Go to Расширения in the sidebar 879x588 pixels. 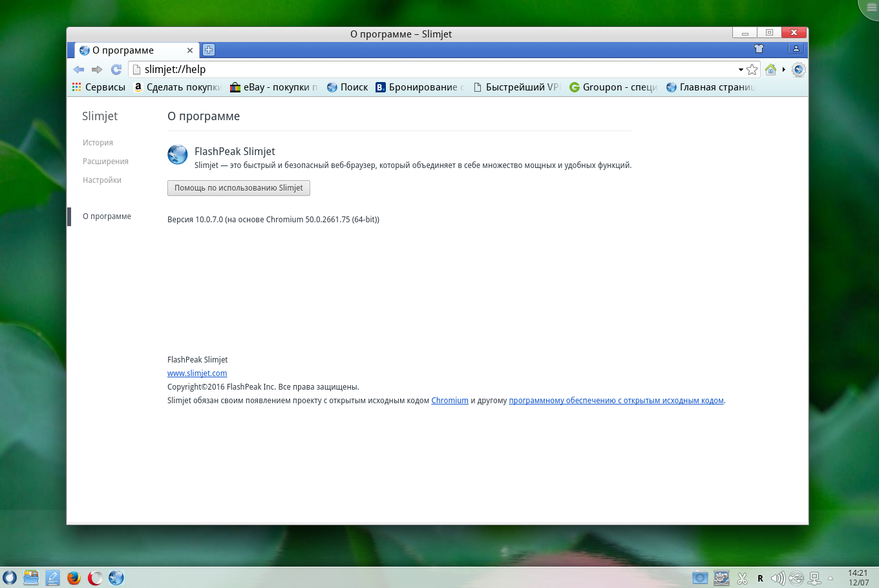tap(105, 162)
